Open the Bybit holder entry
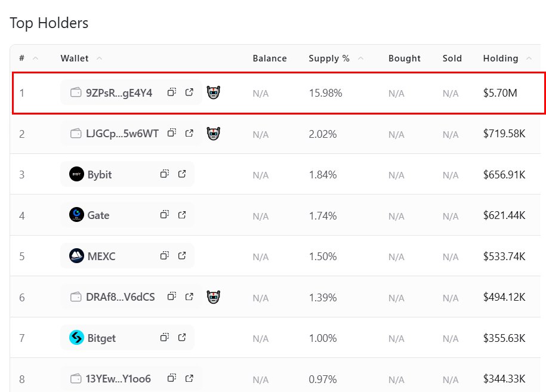The height and width of the screenshot is (392, 546). (100, 175)
